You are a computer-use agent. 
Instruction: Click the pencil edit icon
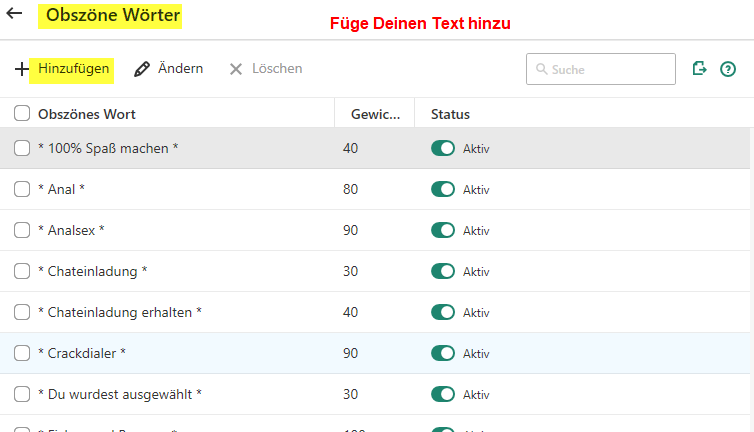(x=142, y=69)
